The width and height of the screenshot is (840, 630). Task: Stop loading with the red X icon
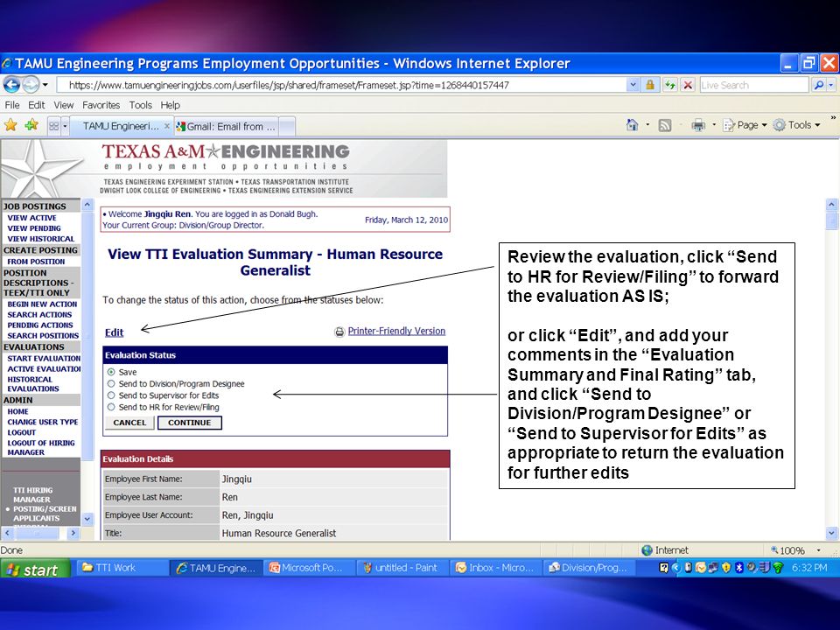(x=689, y=85)
